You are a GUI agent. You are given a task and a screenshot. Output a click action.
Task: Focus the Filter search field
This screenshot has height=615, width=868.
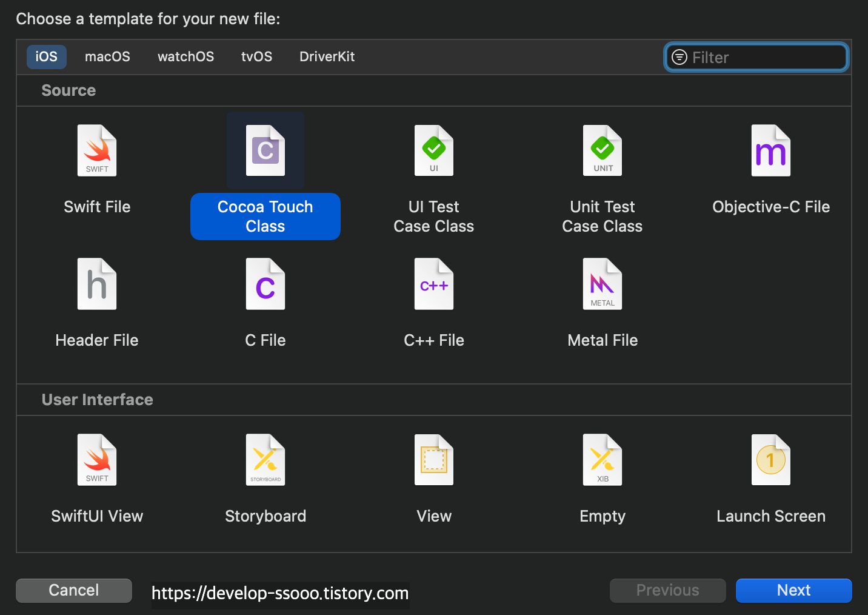(x=756, y=57)
